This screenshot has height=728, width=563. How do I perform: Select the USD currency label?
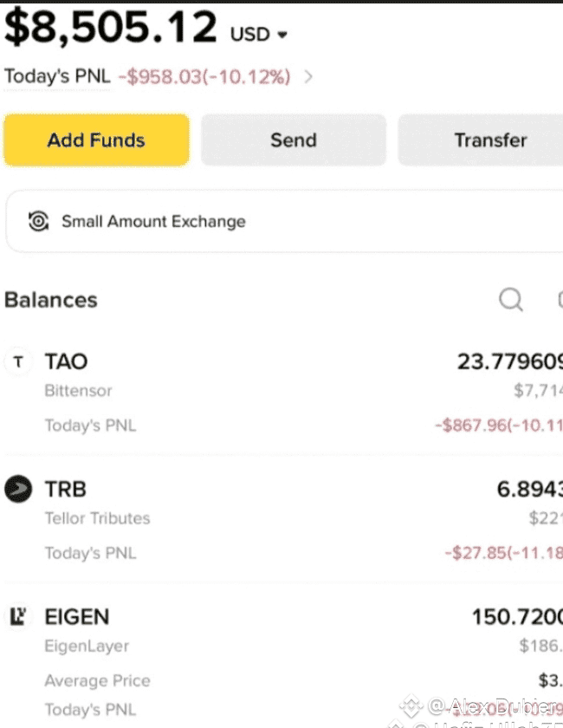(x=249, y=35)
